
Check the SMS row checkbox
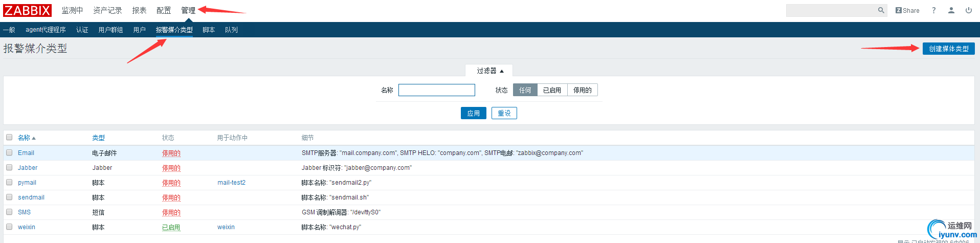click(9, 212)
